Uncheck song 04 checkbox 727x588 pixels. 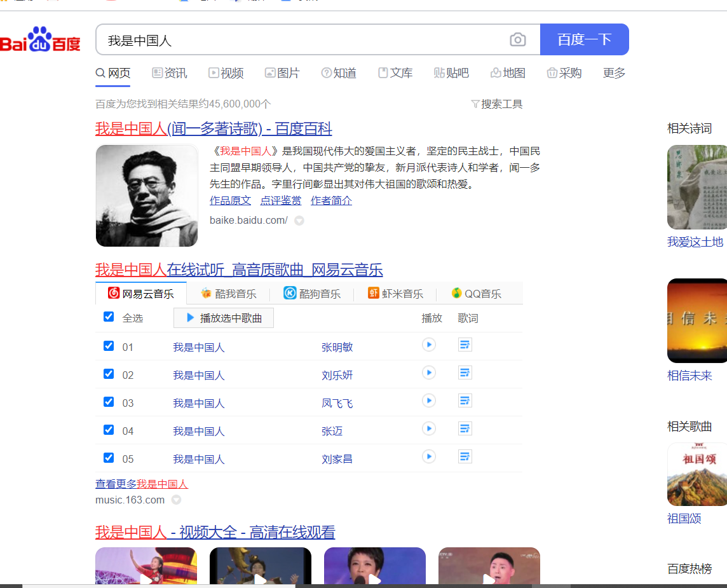pyautogui.click(x=109, y=430)
